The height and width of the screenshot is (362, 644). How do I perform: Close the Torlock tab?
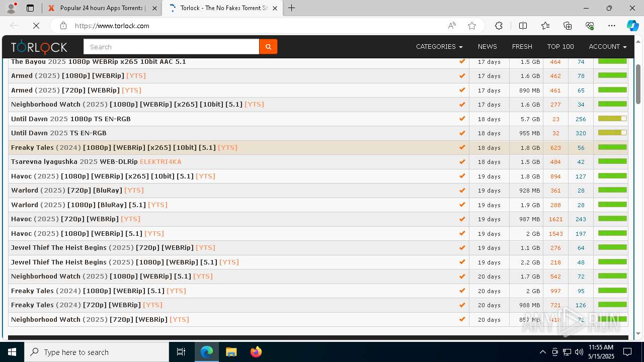275,8
